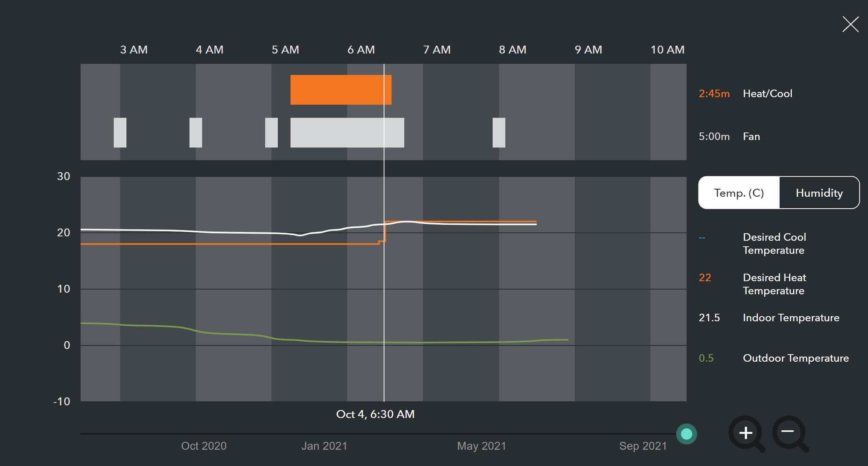Image resolution: width=868 pixels, height=466 pixels.
Task: Click the 7 AM time axis label
Action: pos(437,50)
